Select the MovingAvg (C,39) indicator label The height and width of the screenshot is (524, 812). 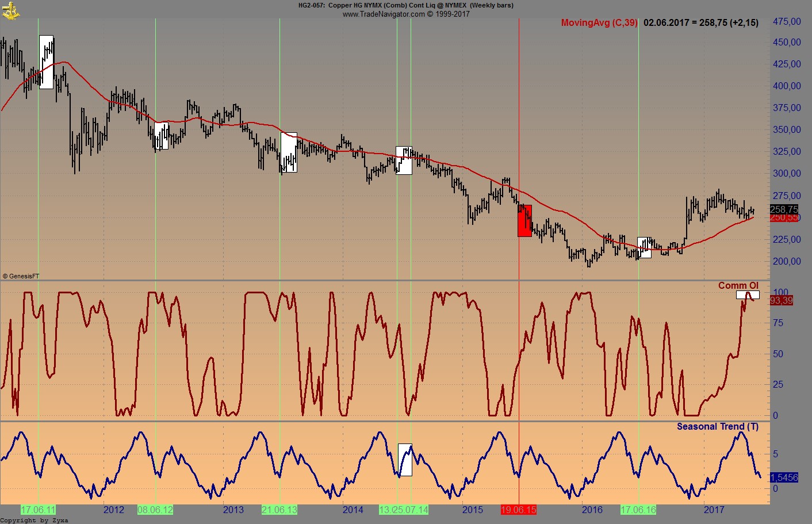(599, 24)
